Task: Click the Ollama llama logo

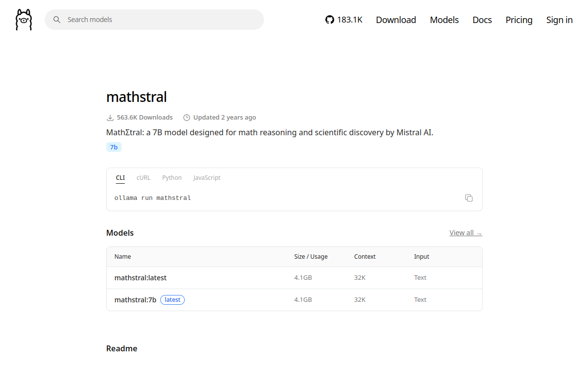Action: 24,20
